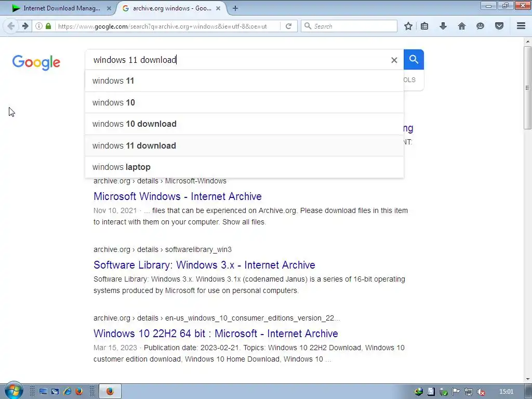Go back with the browser back arrow

tap(11, 26)
